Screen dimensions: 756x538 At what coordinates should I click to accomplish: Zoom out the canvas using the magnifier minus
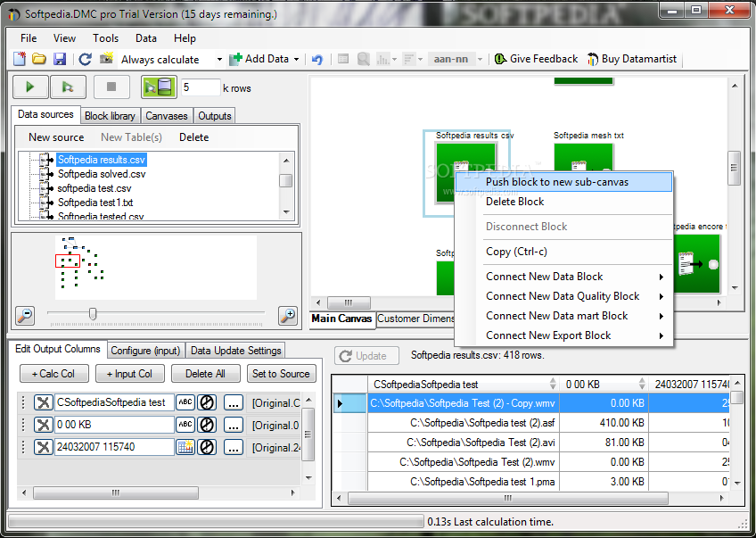click(25, 316)
